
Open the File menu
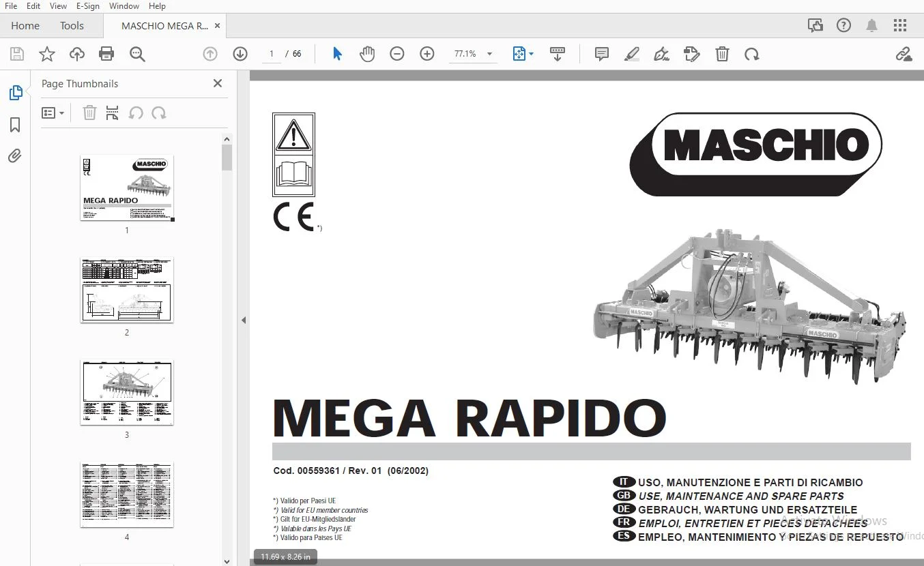tap(11, 6)
